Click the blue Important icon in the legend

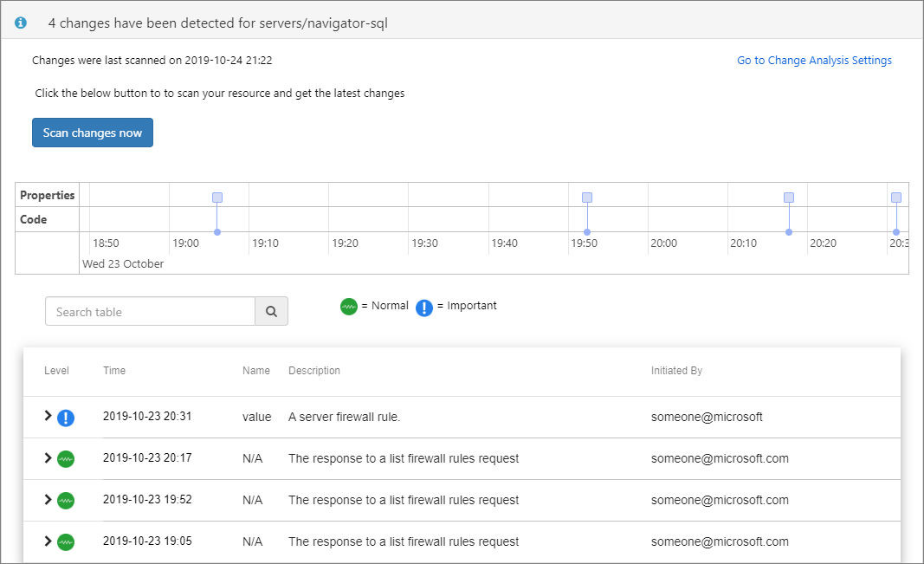(423, 307)
